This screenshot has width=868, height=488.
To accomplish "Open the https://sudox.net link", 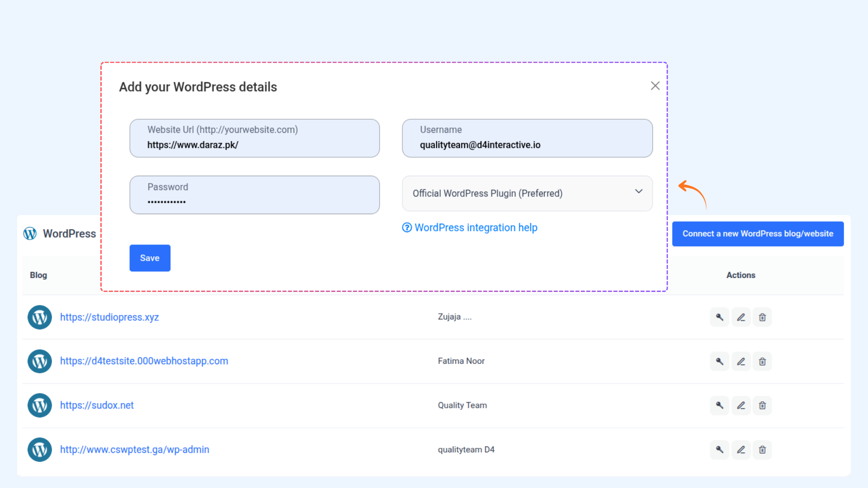I will point(97,405).
